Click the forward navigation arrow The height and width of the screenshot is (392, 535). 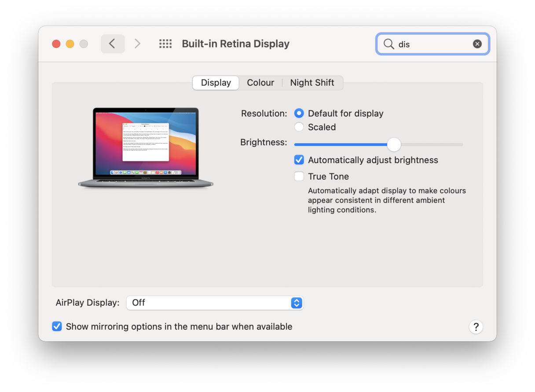(137, 44)
